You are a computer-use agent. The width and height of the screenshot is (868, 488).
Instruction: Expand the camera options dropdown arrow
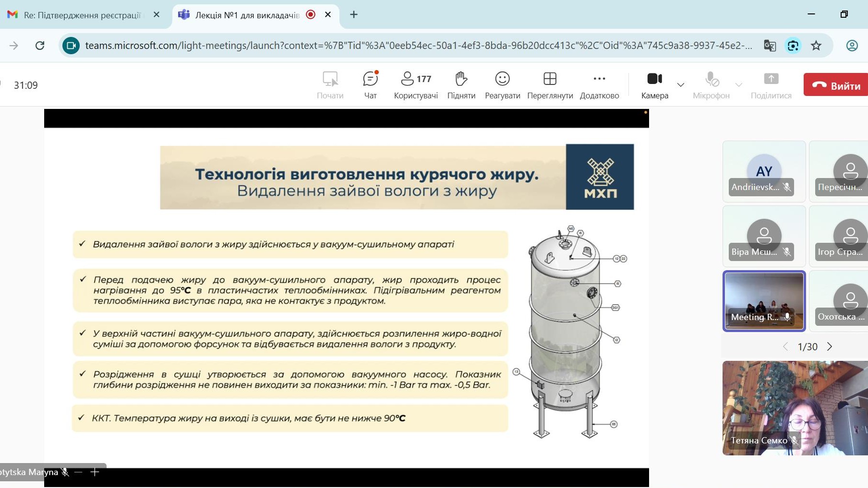pyautogui.click(x=680, y=85)
